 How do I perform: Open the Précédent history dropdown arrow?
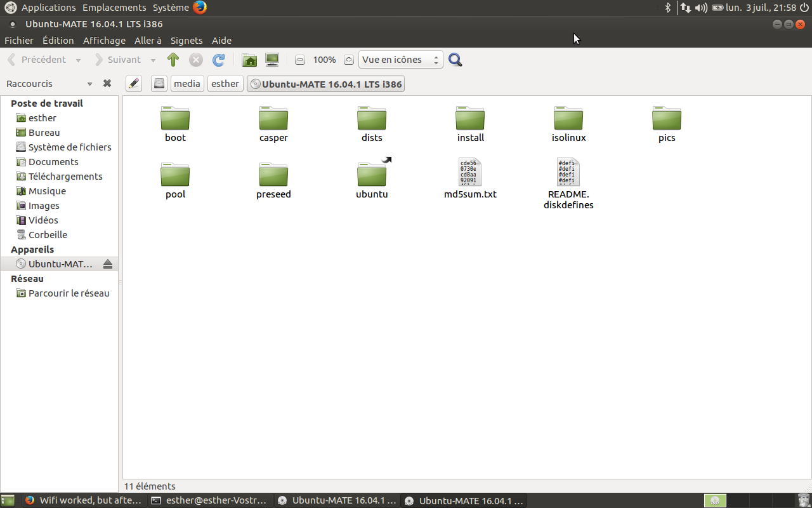pos(78,60)
